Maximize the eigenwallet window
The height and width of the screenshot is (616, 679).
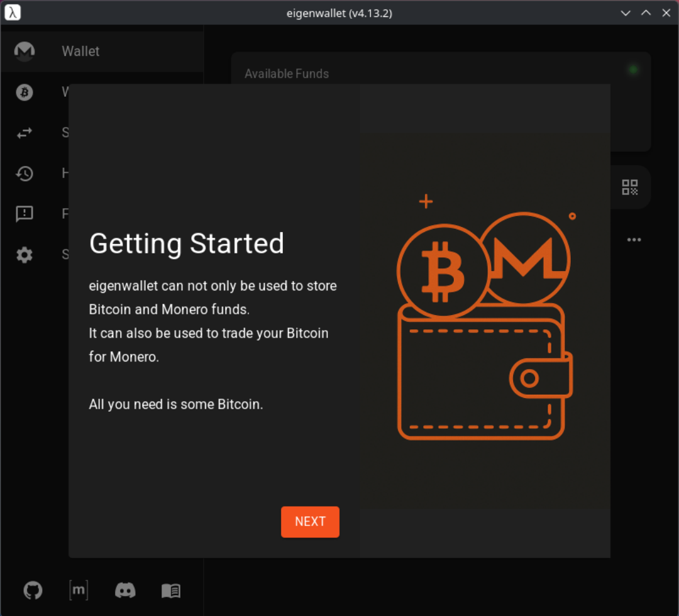coord(646,13)
